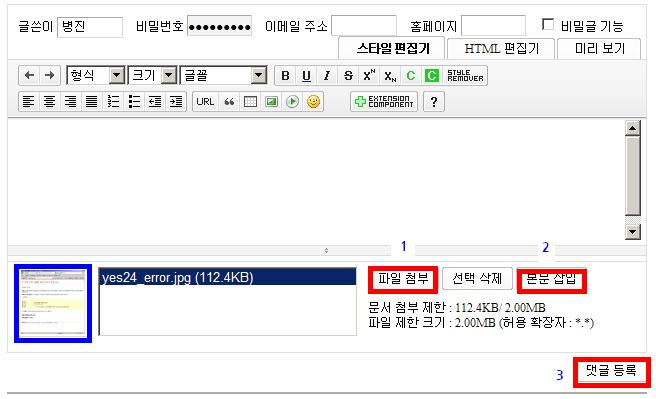656x399 pixels.
Task: Toggle italic formatting
Action: (x=327, y=76)
